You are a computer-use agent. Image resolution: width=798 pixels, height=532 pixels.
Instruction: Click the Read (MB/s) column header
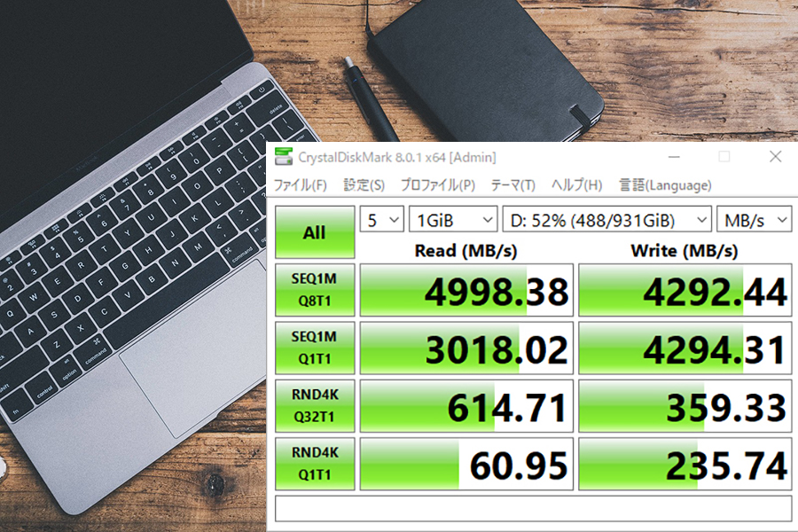coord(465,250)
